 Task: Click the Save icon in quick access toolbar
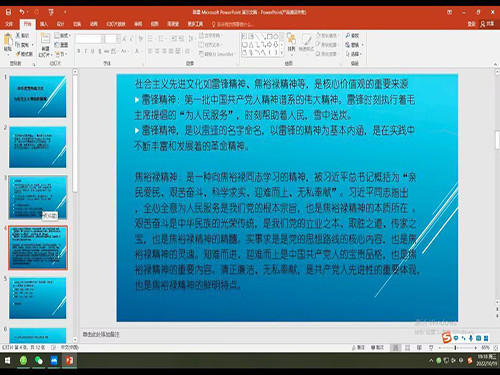point(8,12)
